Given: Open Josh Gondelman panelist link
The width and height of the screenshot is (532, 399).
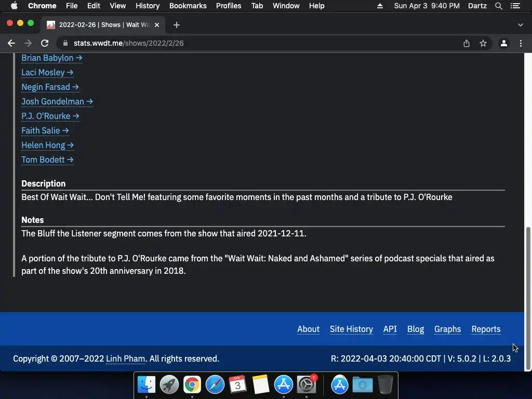Looking at the screenshot, I should 57,102.
